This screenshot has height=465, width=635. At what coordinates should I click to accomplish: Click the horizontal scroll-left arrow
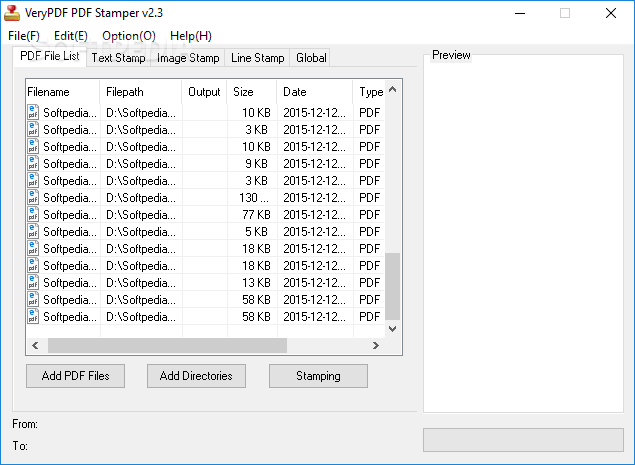tap(35, 345)
